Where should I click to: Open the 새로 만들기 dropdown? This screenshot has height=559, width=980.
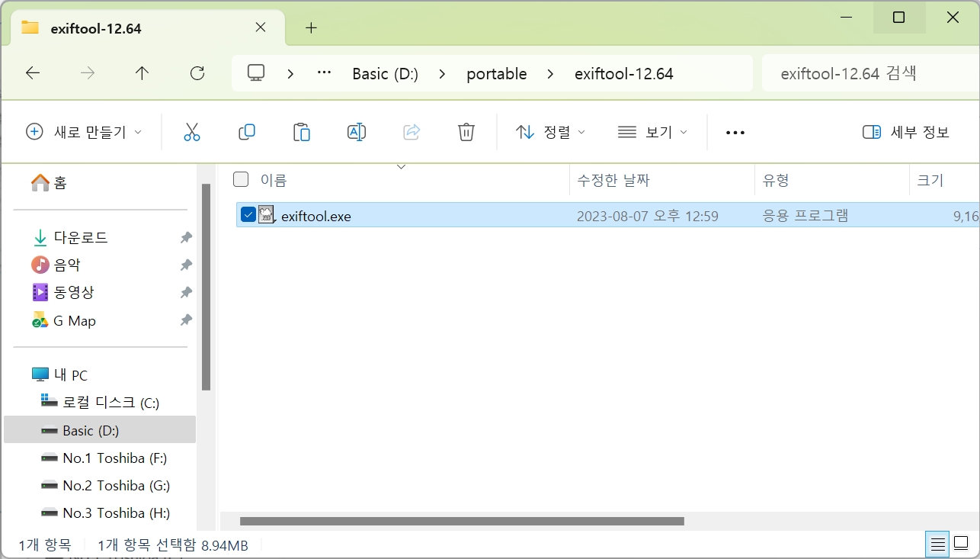84,132
